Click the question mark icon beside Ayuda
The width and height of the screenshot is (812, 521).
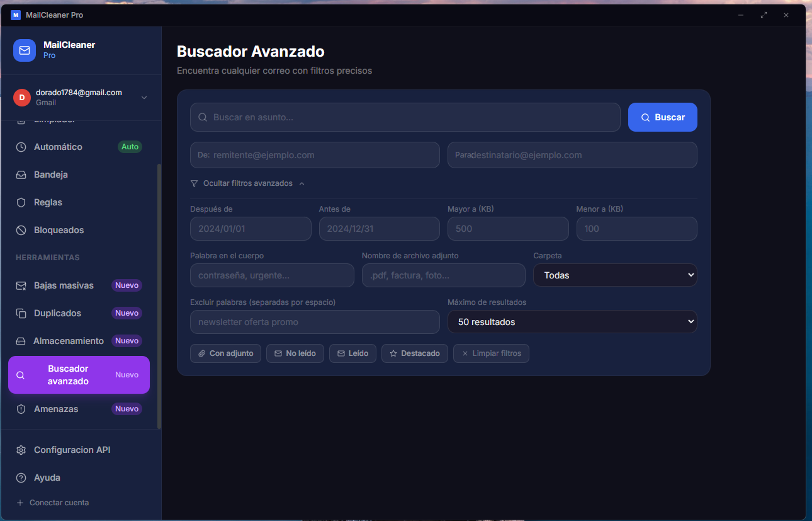tap(21, 478)
